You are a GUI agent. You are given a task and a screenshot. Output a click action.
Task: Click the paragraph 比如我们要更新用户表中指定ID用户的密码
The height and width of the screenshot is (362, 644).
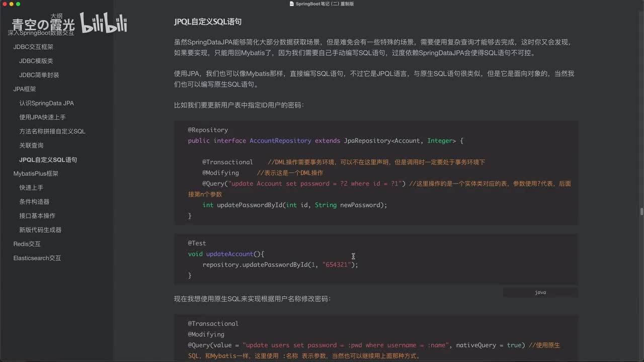pos(239,105)
